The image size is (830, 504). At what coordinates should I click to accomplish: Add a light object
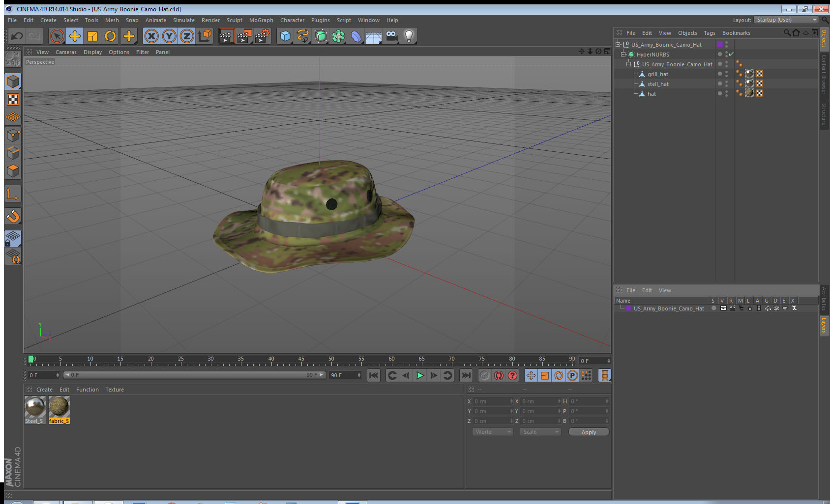pyautogui.click(x=409, y=36)
